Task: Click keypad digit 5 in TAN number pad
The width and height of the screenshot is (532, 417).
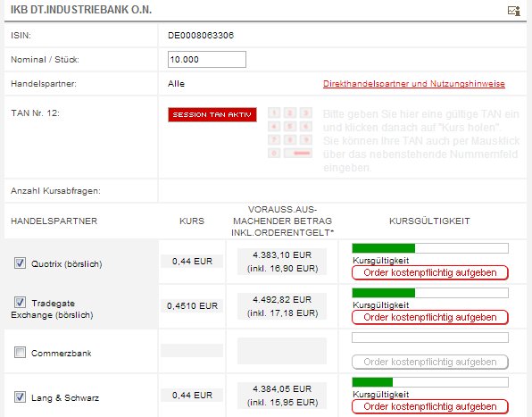Action: coord(290,127)
